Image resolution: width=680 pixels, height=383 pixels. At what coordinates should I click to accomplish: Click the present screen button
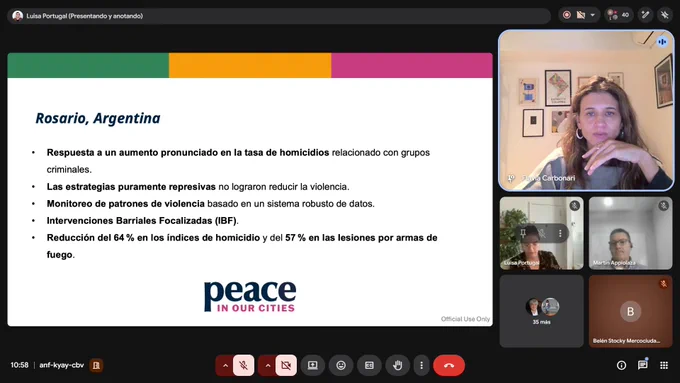313,365
